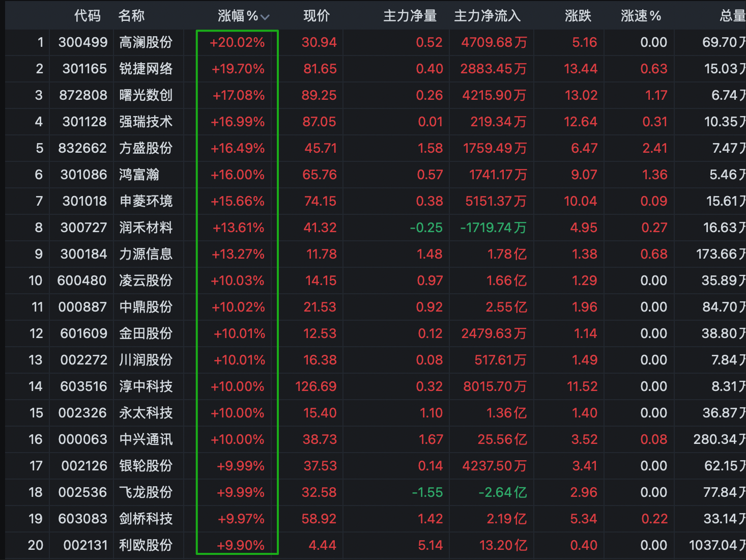Viewport: 746px width, 560px height.
Task: Click row number 20
Action: (x=36, y=545)
